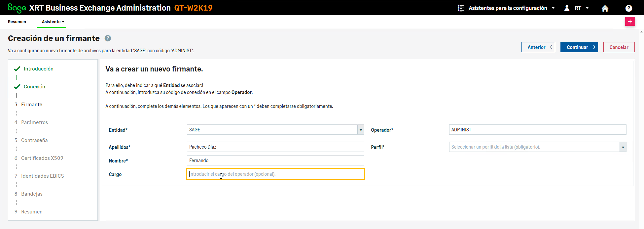This screenshot has height=229, width=644.
Task: Switch to the Resumen tab
Action: [17, 22]
